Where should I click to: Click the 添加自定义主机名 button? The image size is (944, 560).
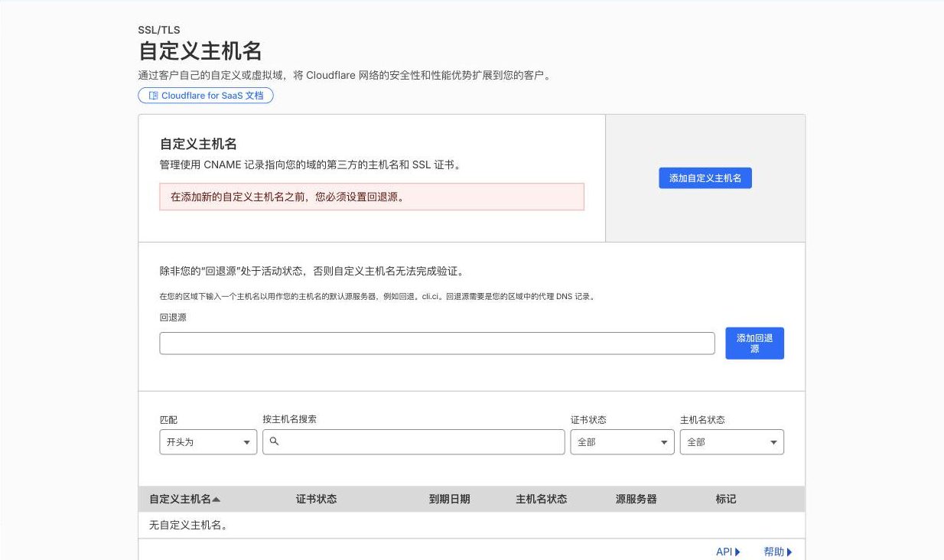tap(705, 178)
